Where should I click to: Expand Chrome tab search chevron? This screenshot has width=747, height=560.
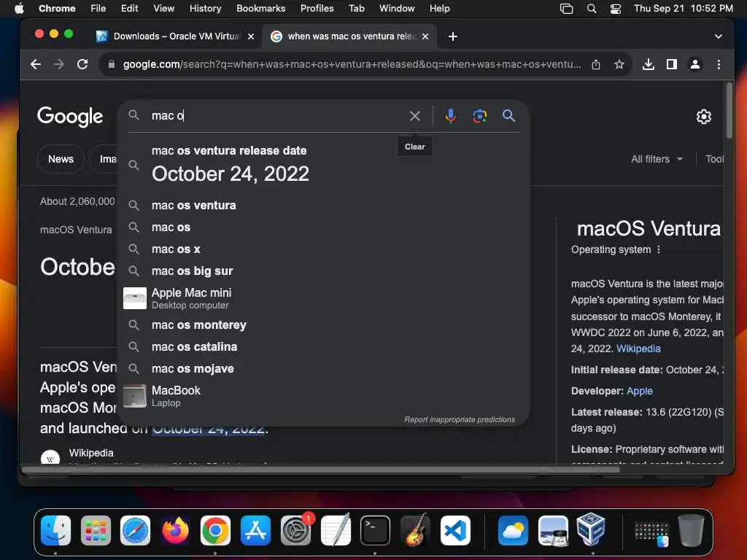pos(718,36)
